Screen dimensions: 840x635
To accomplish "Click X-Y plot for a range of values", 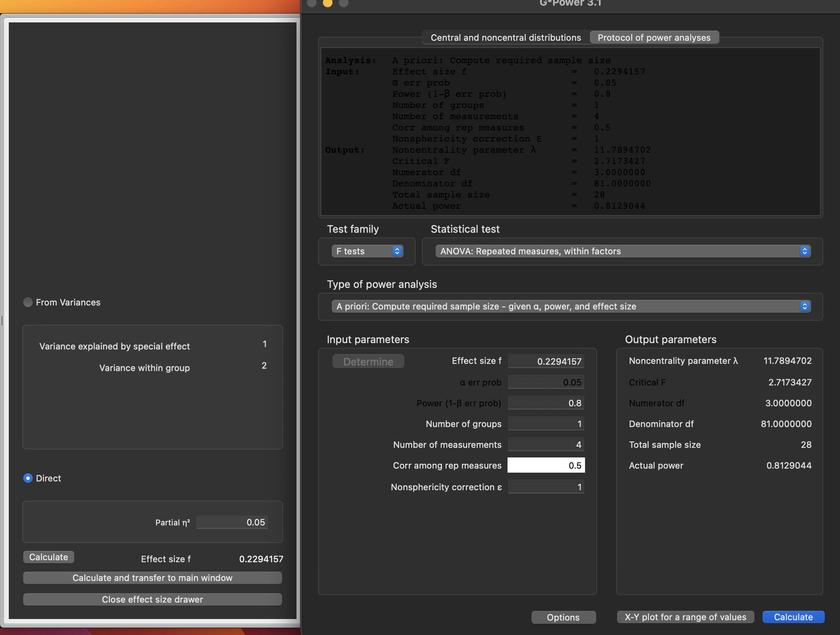I will click(x=685, y=617).
